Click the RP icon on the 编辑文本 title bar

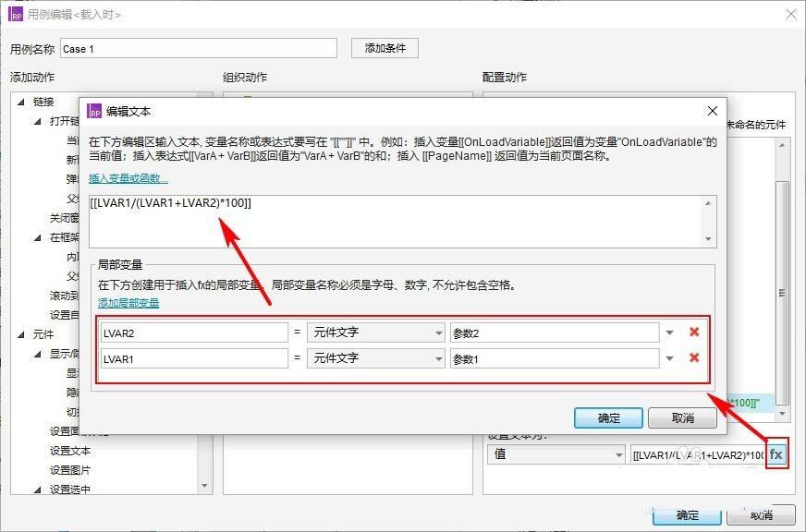(96, 111)
